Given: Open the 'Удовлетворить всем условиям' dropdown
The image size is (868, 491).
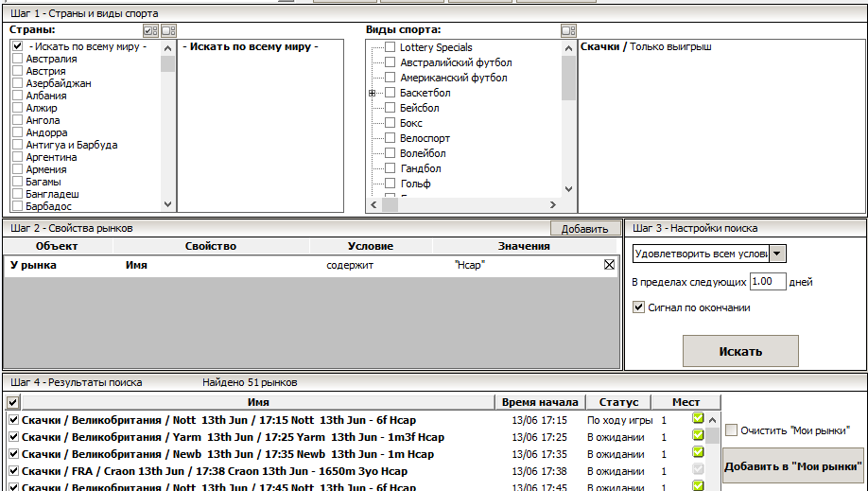Looking at the screenshot, I should (777, 254).
